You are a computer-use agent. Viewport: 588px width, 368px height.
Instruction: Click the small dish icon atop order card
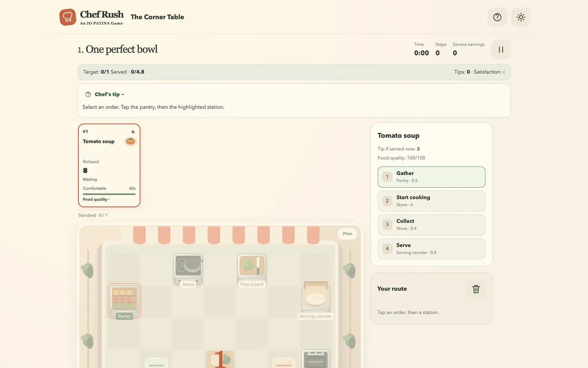pyautogui.click(x=133, y=132)
